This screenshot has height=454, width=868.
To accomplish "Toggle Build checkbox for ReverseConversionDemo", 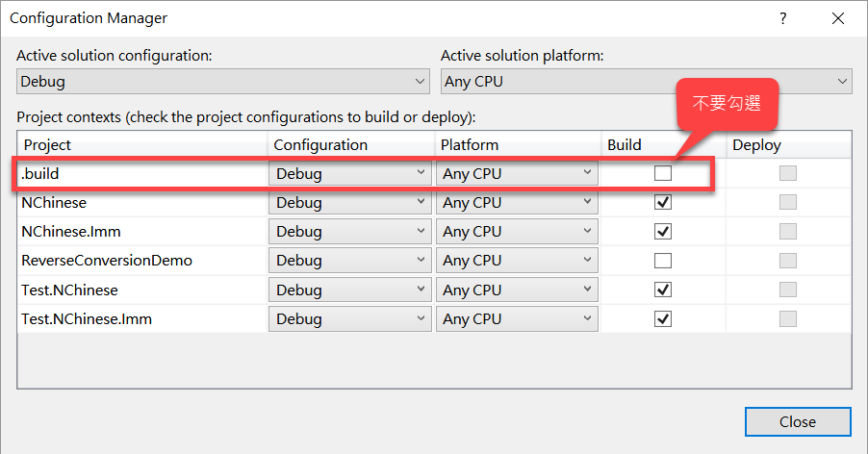I will (663, 261).
